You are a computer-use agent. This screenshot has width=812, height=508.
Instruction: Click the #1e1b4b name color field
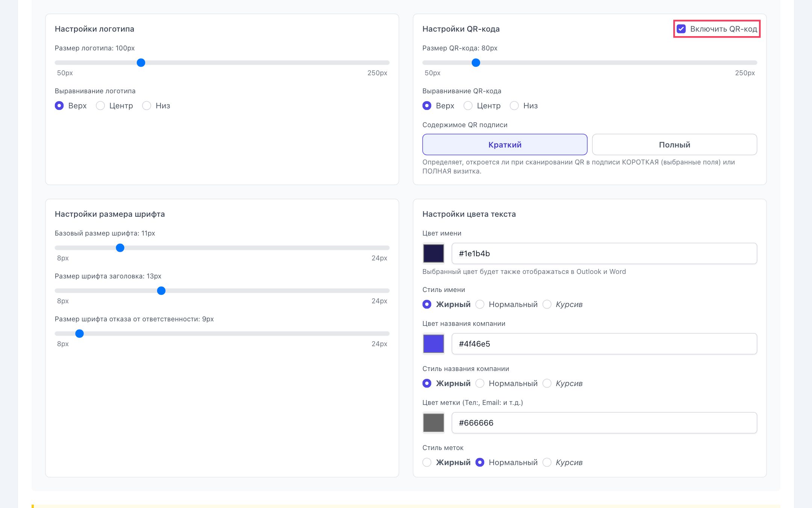coord(604,254)
